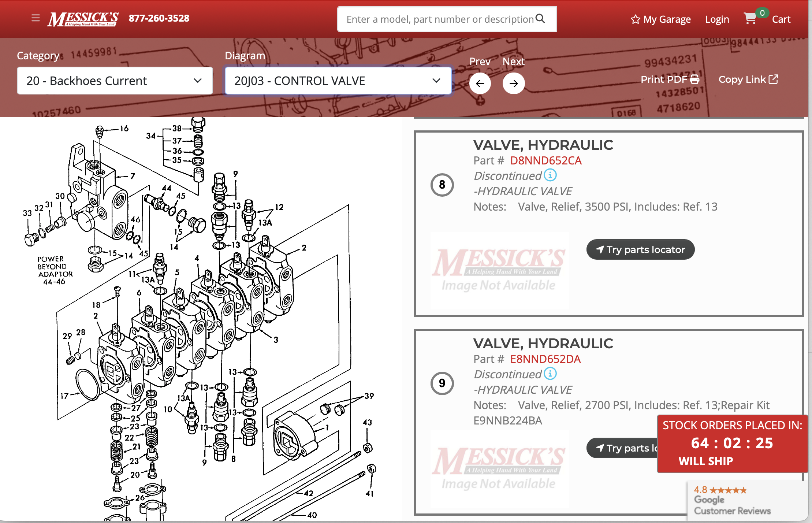Click diagram callout number 18
The width and height of the screenshot is (812, 523).
point(96,305)
